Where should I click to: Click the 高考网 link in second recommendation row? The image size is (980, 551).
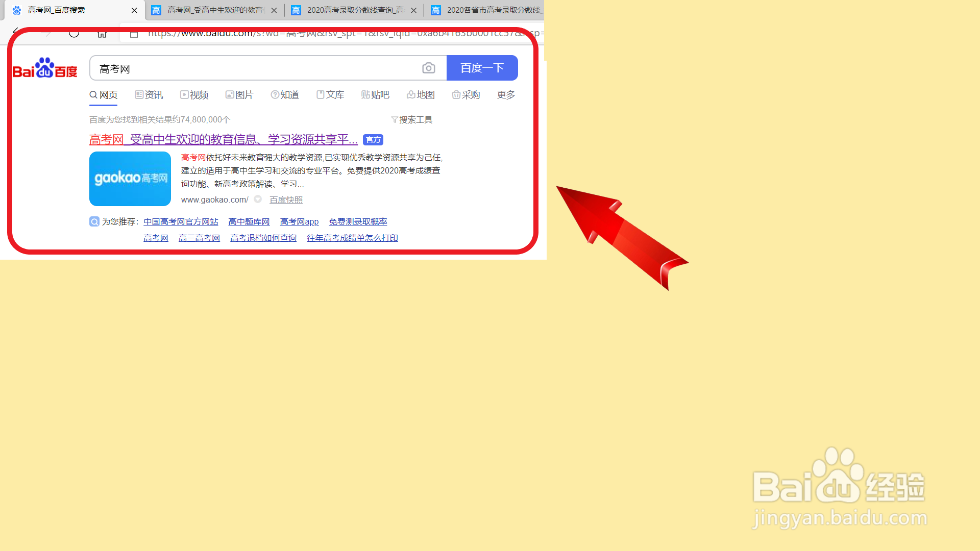coord(156,238)
